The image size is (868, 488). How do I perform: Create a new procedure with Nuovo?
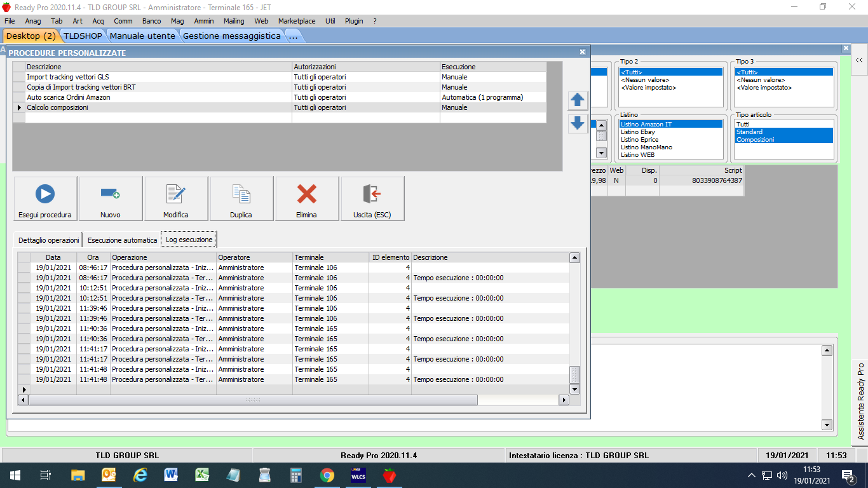click(111, 199)
